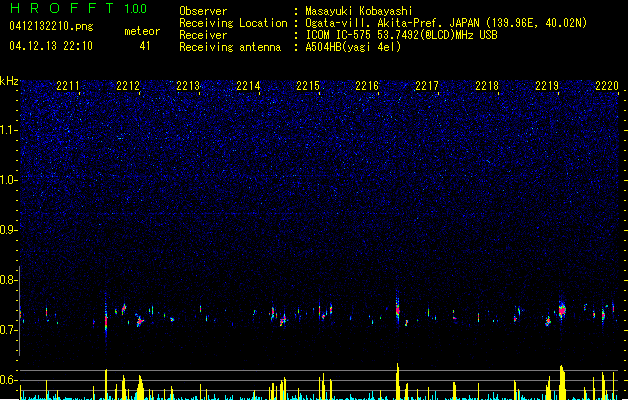Click the ICOM IC-575 receiver value

click(402, 35)
